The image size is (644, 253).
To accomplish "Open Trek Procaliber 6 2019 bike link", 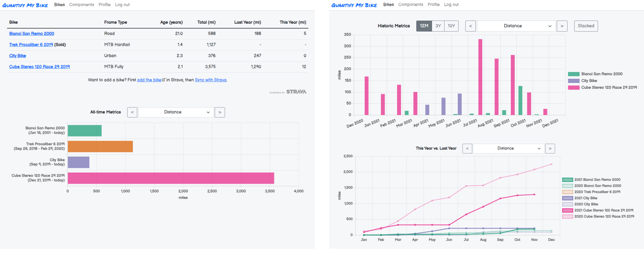I will tap(31, 45).
